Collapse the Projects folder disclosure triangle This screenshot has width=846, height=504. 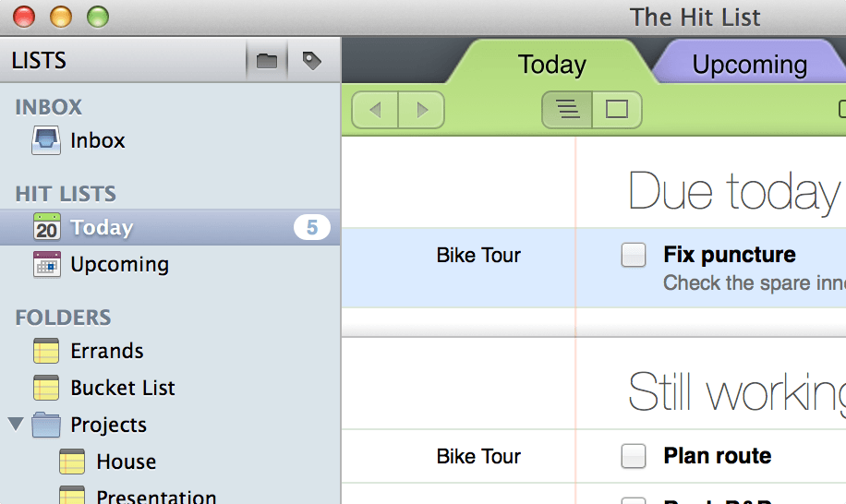tap(15, 424)
